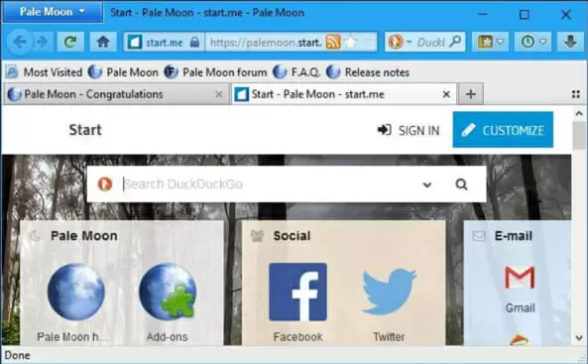588x364 pixels.
Task: Click the vertical scrollbar thumb
Action: tap(579, 135)
